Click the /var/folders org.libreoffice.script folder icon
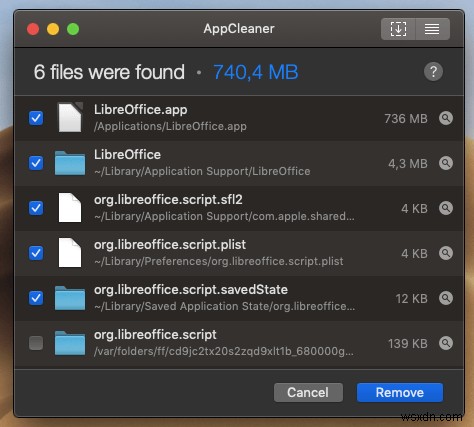This screenshot has width=474, height=427. coord(70,343)
